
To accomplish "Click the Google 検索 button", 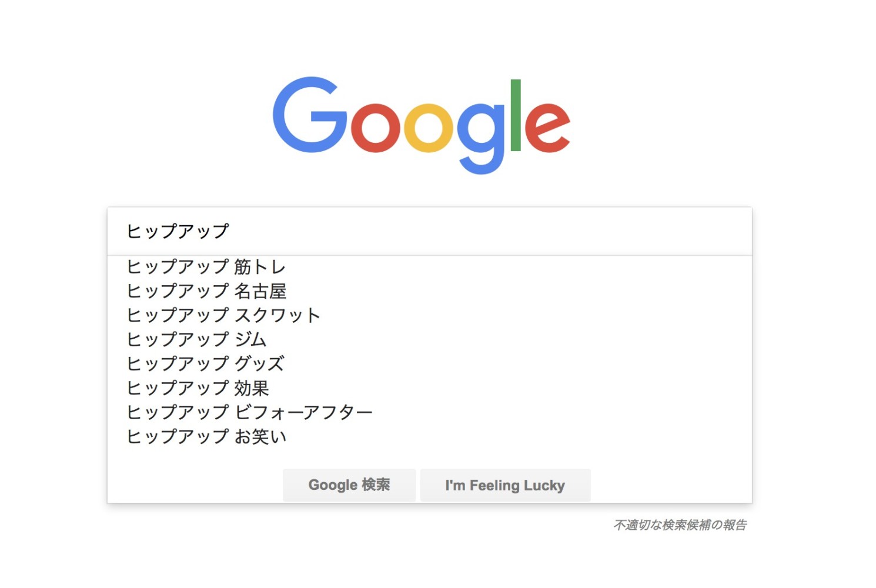I will pyautogui.click(x=349, y=485).
